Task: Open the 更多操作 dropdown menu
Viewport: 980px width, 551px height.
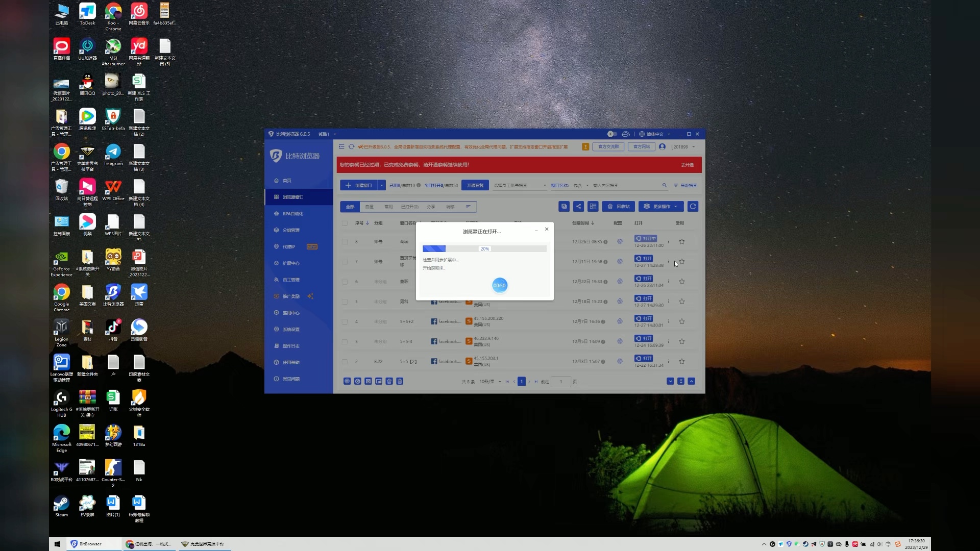Action: click(x=661, y=207)
